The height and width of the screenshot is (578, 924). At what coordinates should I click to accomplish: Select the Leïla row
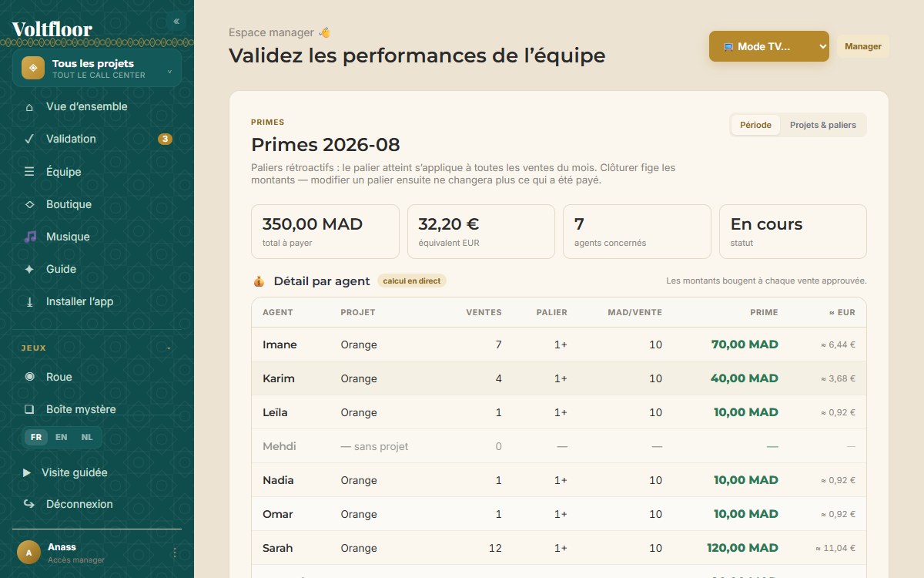pos(559,412)
